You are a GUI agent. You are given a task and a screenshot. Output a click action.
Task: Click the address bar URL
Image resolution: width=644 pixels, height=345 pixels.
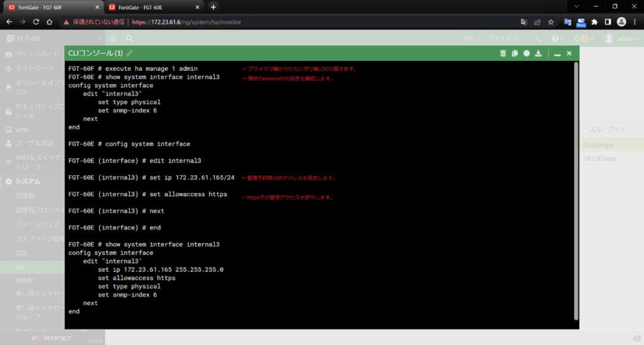[x=187, y=22]
